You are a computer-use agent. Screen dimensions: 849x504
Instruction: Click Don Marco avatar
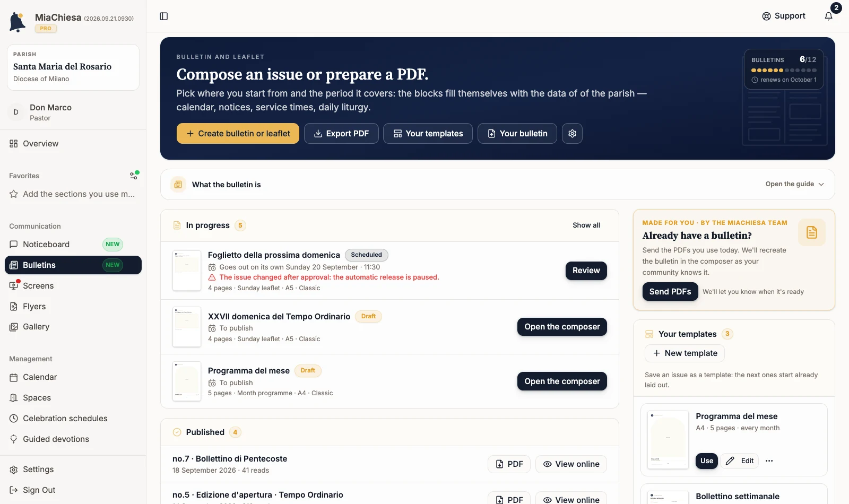[16, 112]
